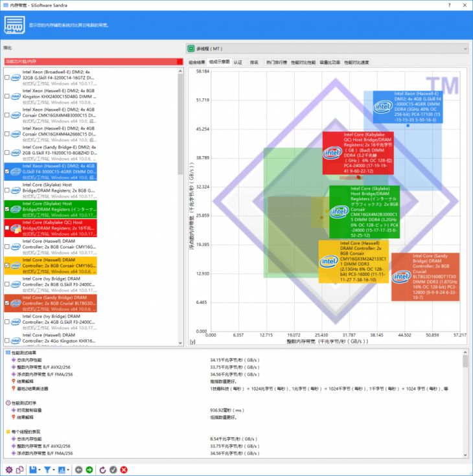Select the 整数内存带宽 B/F AVX2/256 first row
This screenshot has width=473, height=476.
click(x=43, y=367)
